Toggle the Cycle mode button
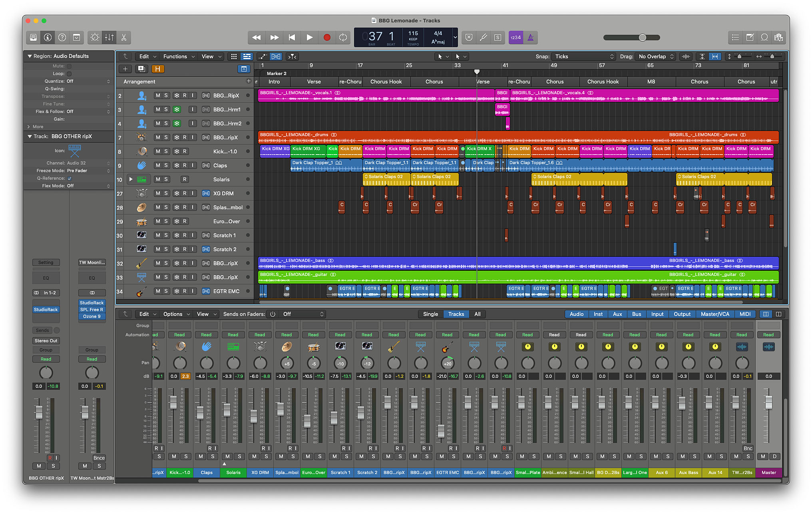The image size is (812, 514). pos(343,38)
